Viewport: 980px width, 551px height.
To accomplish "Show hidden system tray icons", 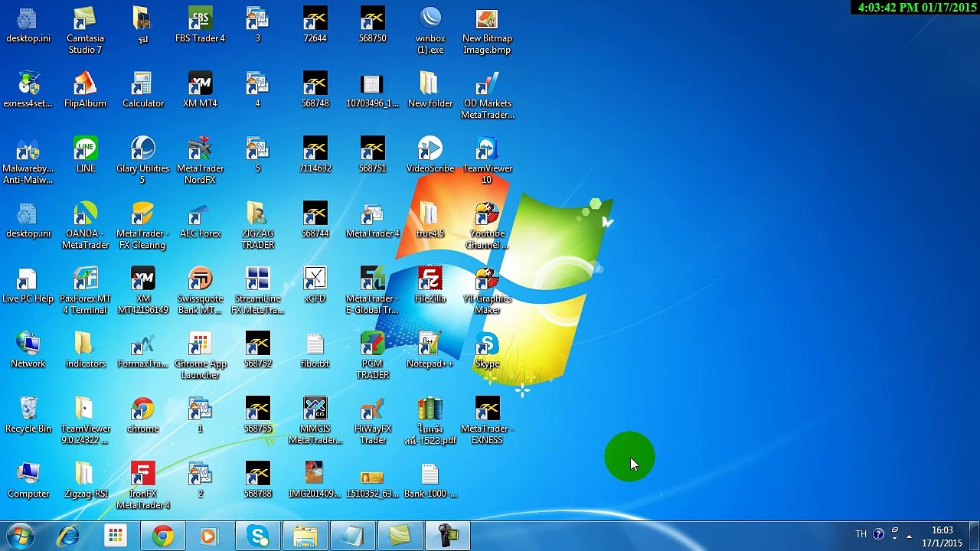I will (909, 536).
